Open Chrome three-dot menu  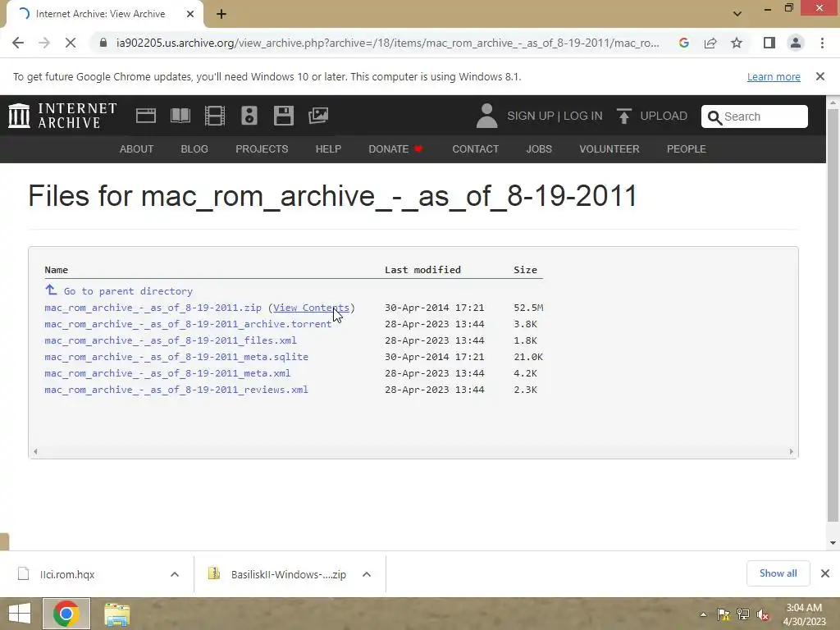pyautogui.click(x=822, y=43)
